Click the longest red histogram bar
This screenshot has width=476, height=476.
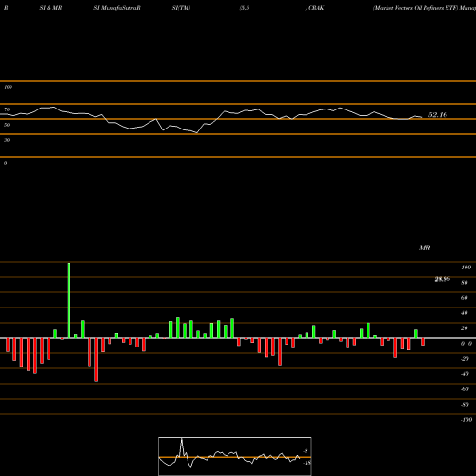pos(96,360)
